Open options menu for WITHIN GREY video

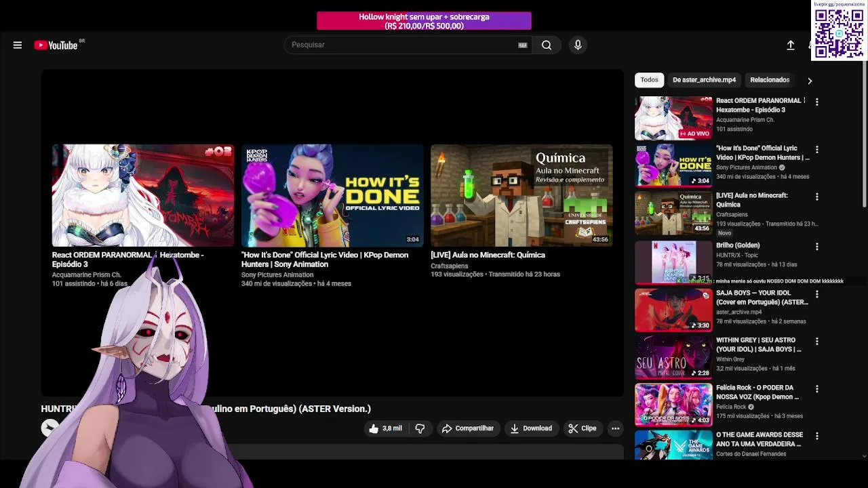pyautogui.click(x=817, y=342)
